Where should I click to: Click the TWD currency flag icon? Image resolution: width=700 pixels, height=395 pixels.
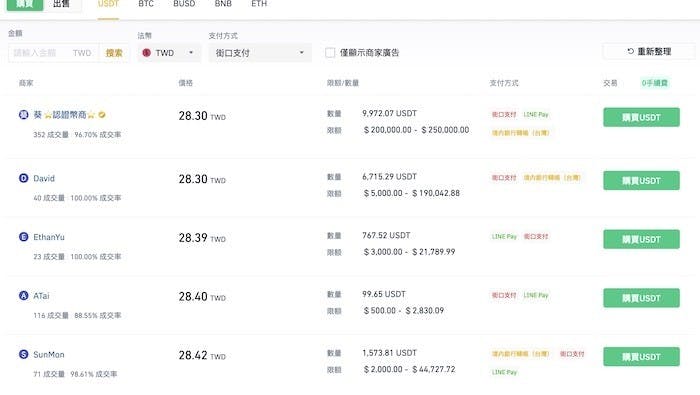(146, 53)
